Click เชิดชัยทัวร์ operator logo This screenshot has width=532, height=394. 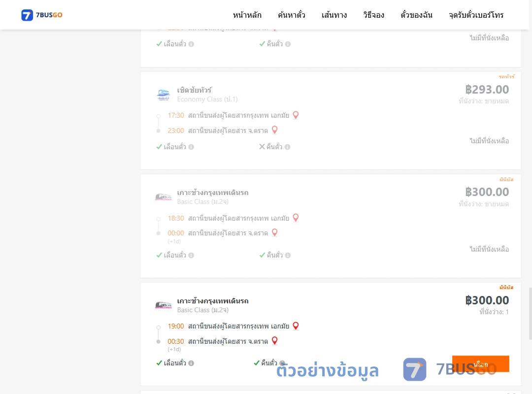pos(164,95)
